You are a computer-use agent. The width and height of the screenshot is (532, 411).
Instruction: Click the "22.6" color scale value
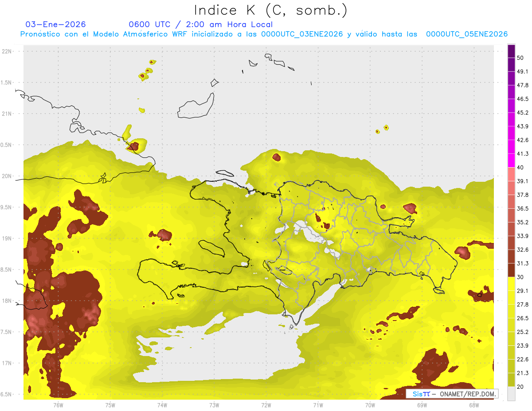(x=523, y=359)
